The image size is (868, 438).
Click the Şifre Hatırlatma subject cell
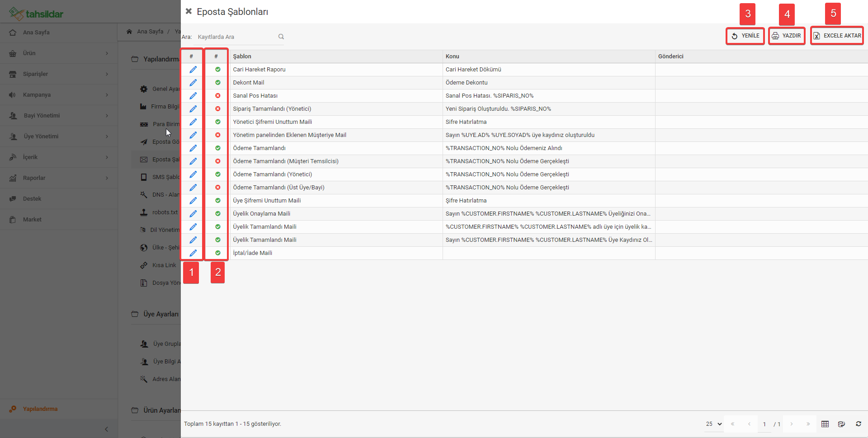click(x=549, y=201)
